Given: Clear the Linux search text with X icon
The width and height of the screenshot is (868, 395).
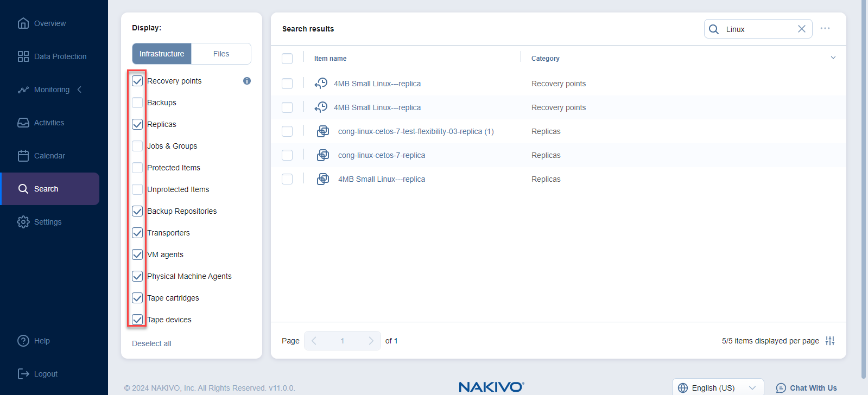Looking at the screenshot, I should pyautogui.click(x=801, y=29).
